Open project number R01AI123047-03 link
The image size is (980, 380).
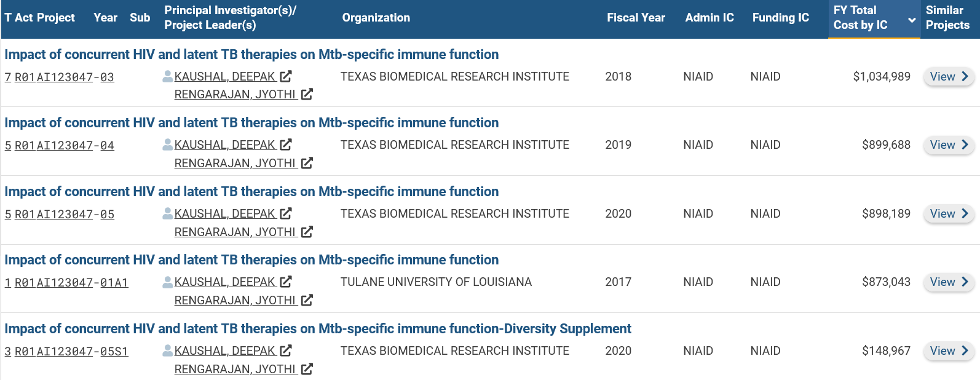pyautogui.click(x=65, y=77)
